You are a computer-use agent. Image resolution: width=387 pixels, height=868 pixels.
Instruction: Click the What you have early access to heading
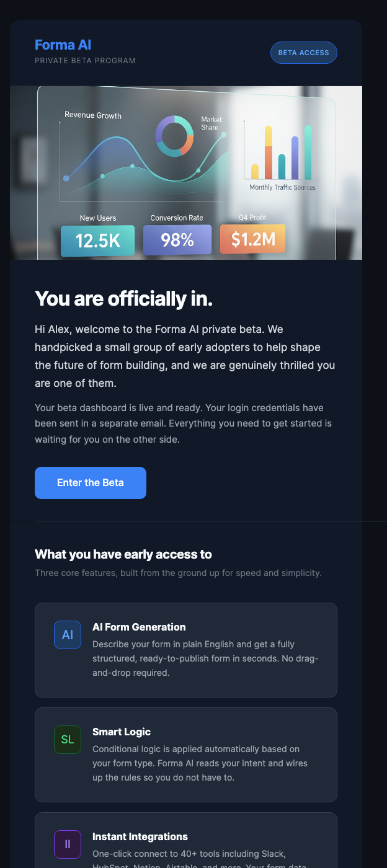point(123,554)
